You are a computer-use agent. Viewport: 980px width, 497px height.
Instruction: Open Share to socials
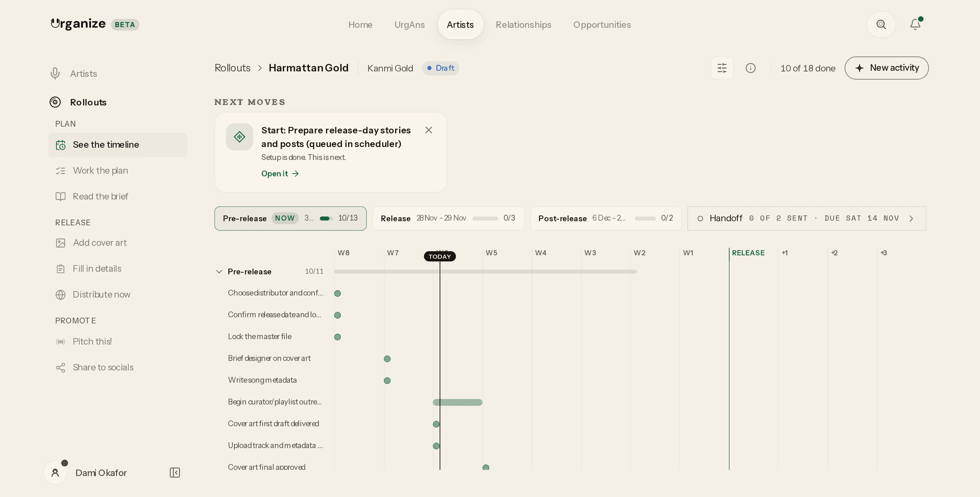click(x=118, y=367)
